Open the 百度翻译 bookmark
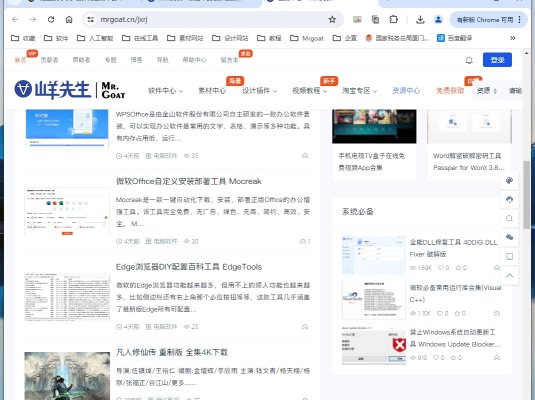 pyautogui.click(x=455, y=38)
